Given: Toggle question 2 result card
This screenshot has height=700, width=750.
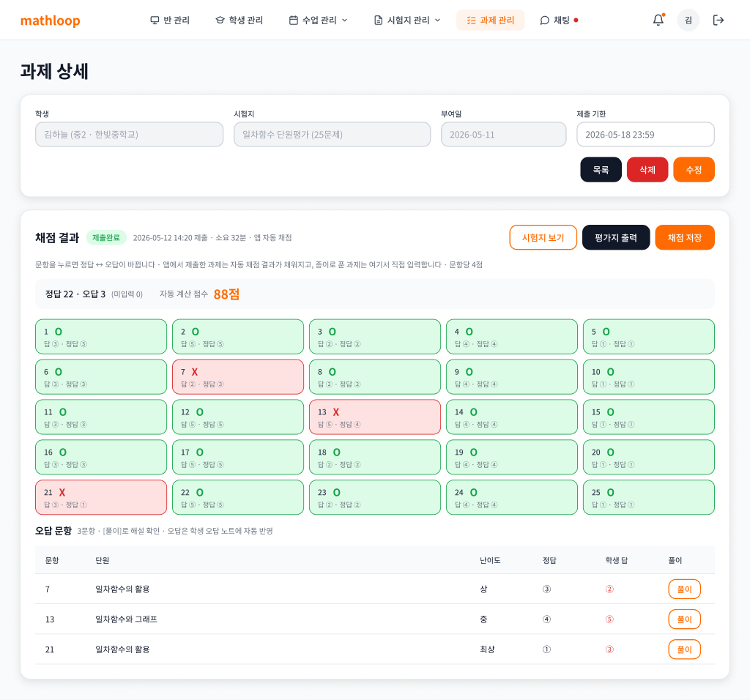Looking at the screenshot, I should coord(238,337).
